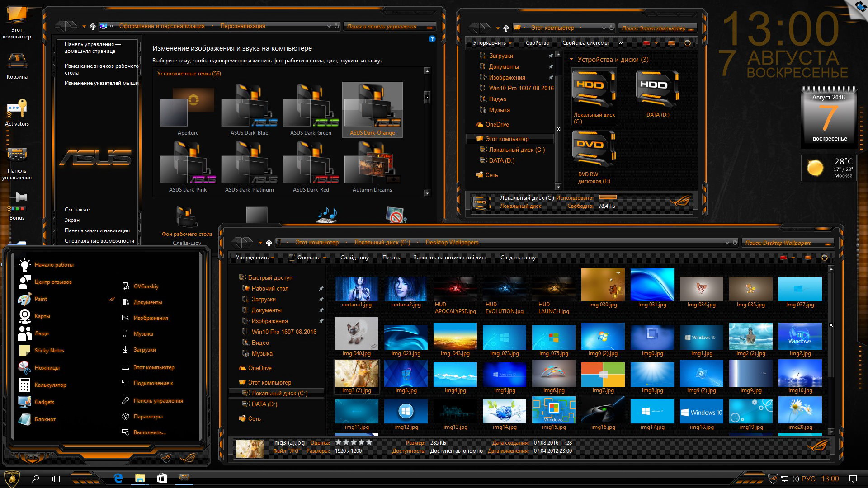Open the Открыть dropdown arrow

point(324,258)
